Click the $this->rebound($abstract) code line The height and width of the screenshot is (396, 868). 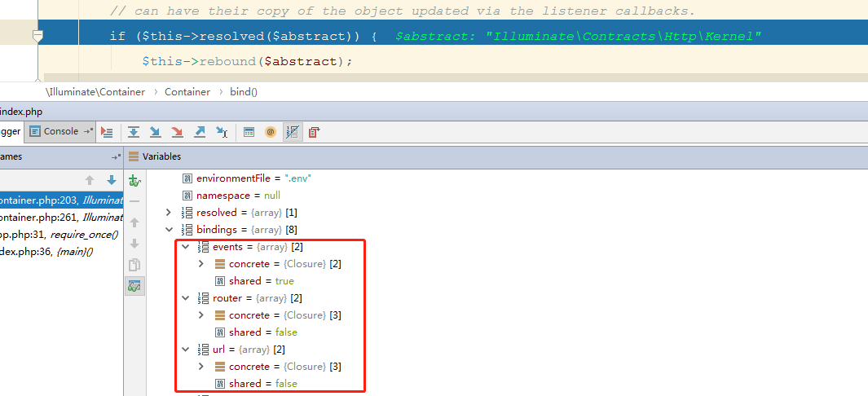247,61
